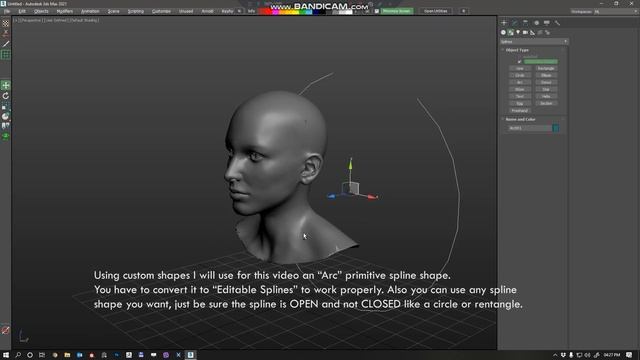This screenshot has height=360, width=640.
Task: Select the Shapes category icon
Action: click(x=511, y=32)
